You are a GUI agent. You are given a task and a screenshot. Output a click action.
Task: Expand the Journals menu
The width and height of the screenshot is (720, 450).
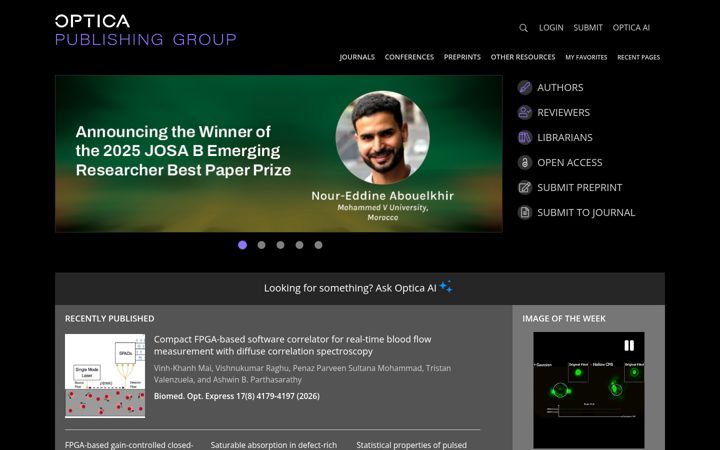pos(357,57)
